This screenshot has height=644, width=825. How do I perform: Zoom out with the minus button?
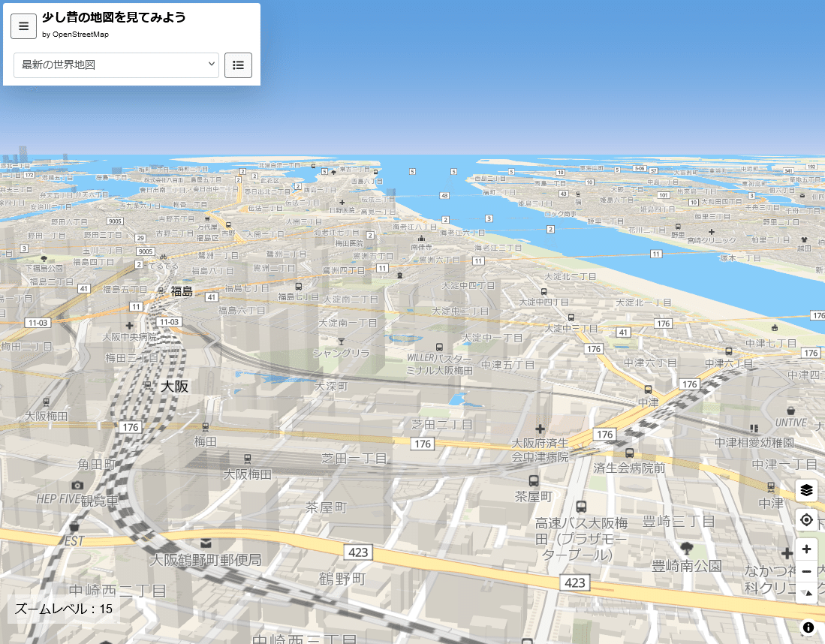(806, 571)
